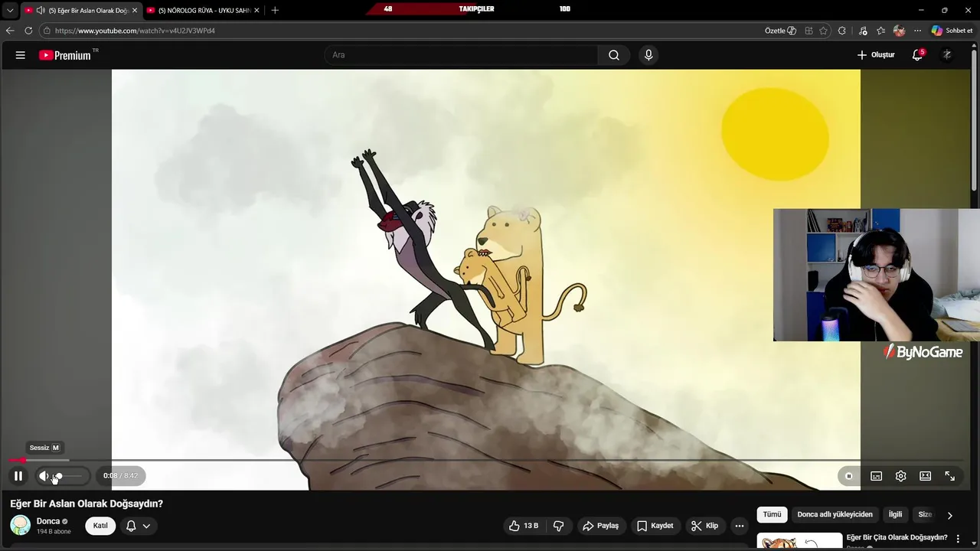Like the video with thumbs-up 13 B
Screen dimensions: 980x551
pos(524,526)
